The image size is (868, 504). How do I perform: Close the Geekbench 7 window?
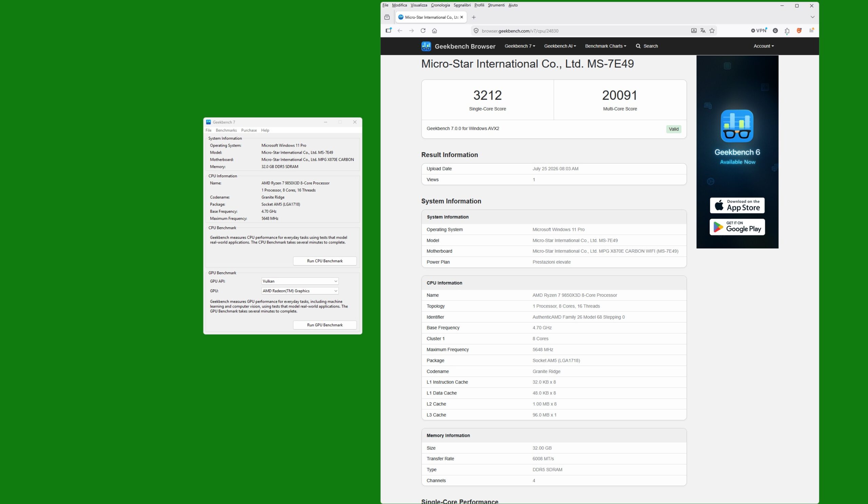354,122
